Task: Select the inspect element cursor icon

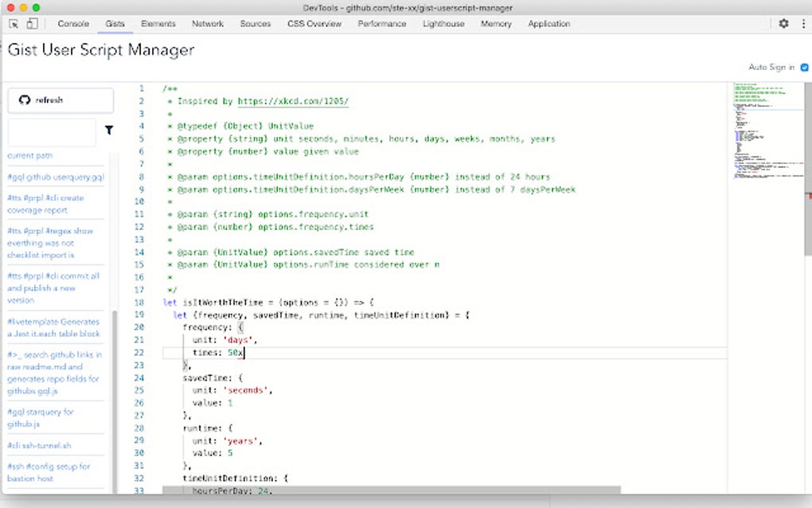Action: [13, 24]
